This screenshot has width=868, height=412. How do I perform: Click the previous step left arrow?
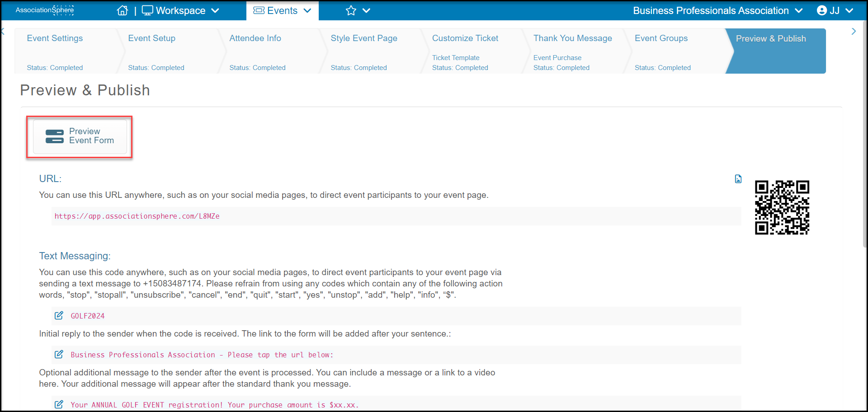click(3, 31)
